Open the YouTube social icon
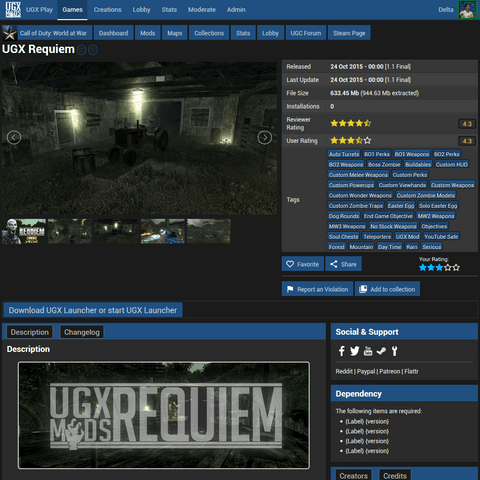This screenshot has height=480, width=480. tap(368, 351)
